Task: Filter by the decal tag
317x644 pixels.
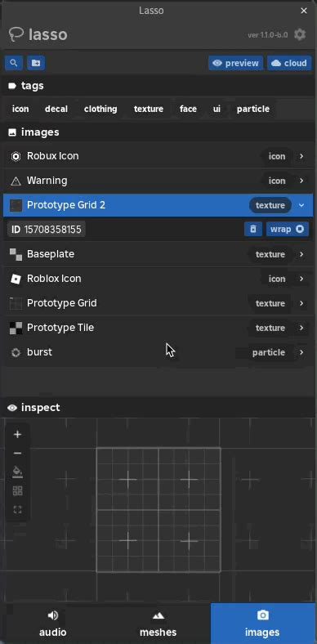Action: [x=56, y=109]
